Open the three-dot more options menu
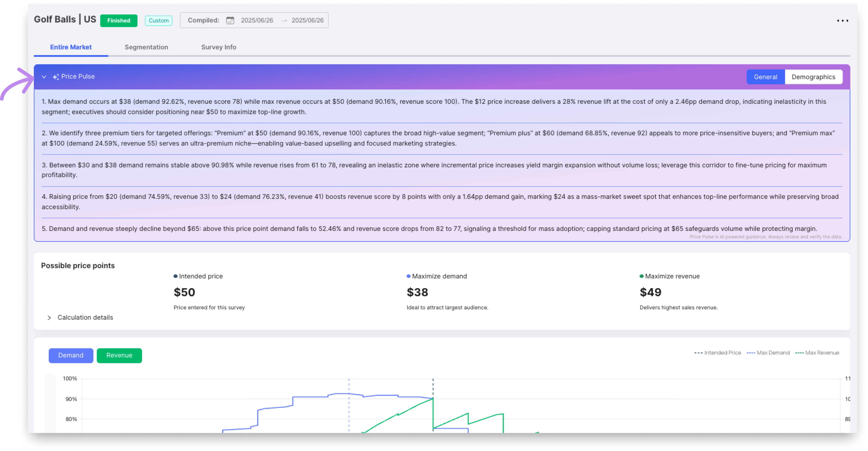Image resolution: width=868 pixels, height=451 pixels. pyautogui.click(x=842, y=21)
